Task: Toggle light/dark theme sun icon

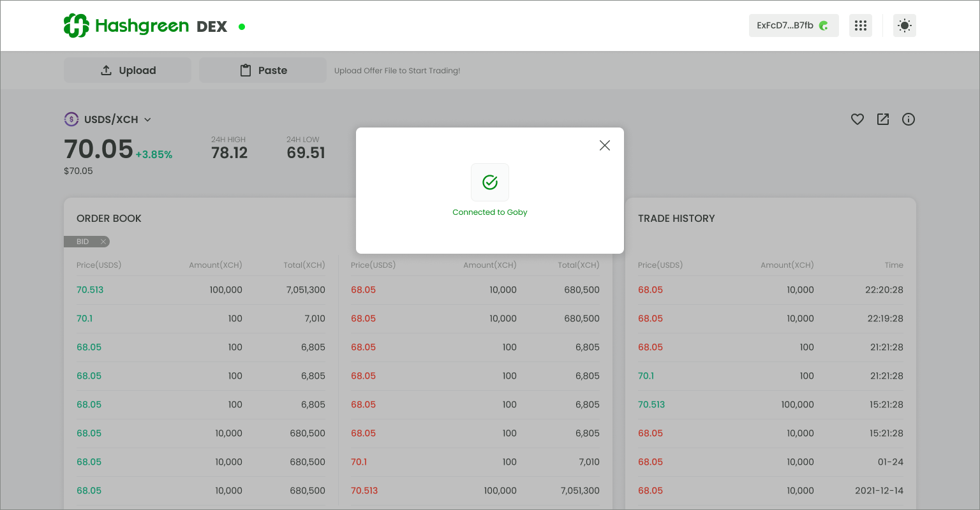Action: click(905, 25)
